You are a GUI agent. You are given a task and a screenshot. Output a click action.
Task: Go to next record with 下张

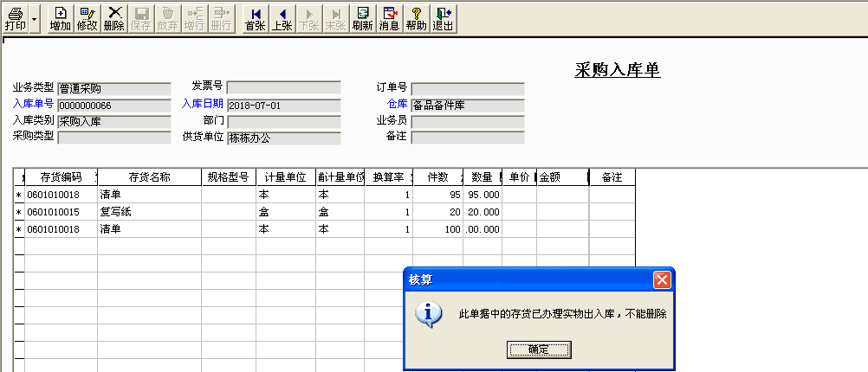click(x=309, y=19)
